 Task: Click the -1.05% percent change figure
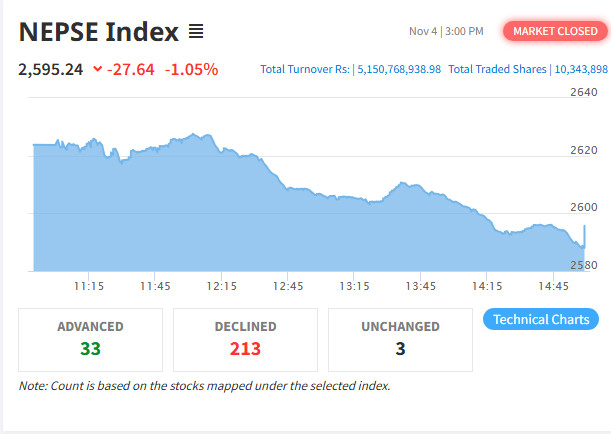tap(191, 69)
